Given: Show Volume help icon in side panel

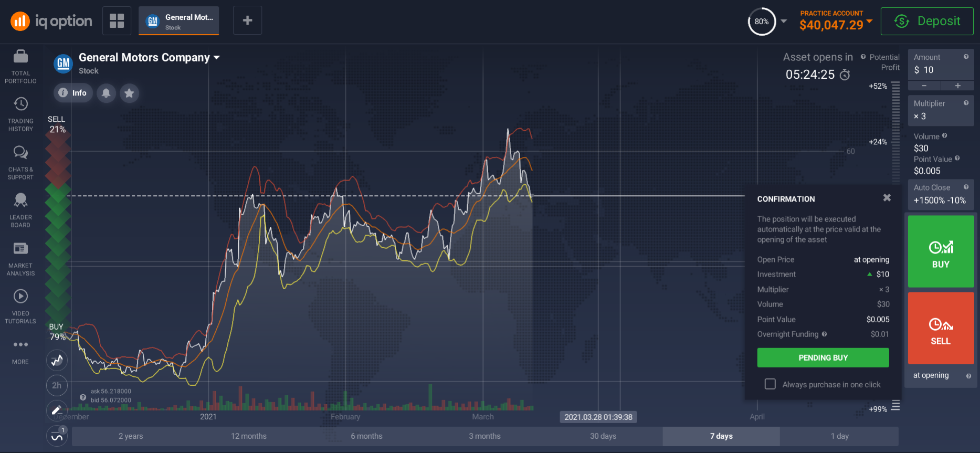Looking at the screenshot, I should (944, 135).
